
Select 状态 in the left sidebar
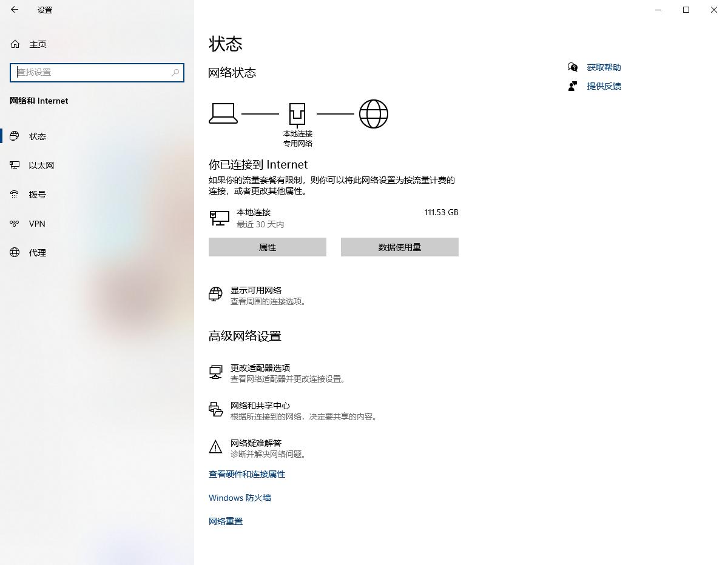click(x=38, y=136)
